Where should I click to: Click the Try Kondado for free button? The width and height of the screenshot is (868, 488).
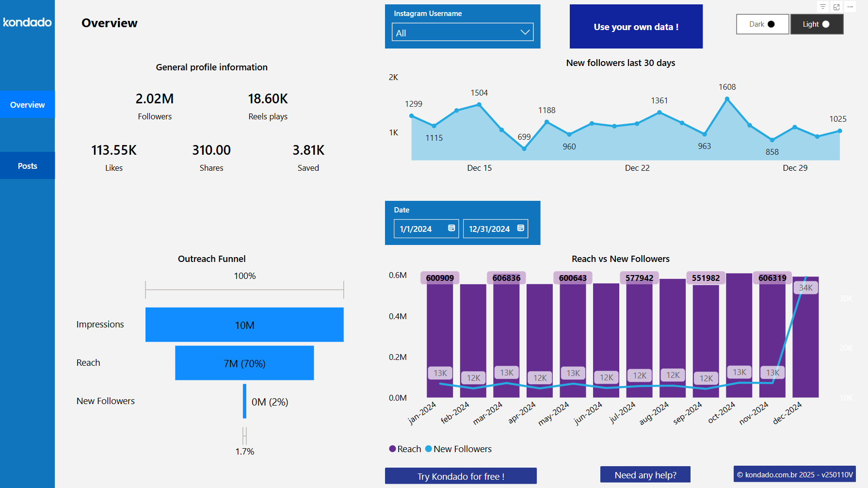tap(460, 476)
